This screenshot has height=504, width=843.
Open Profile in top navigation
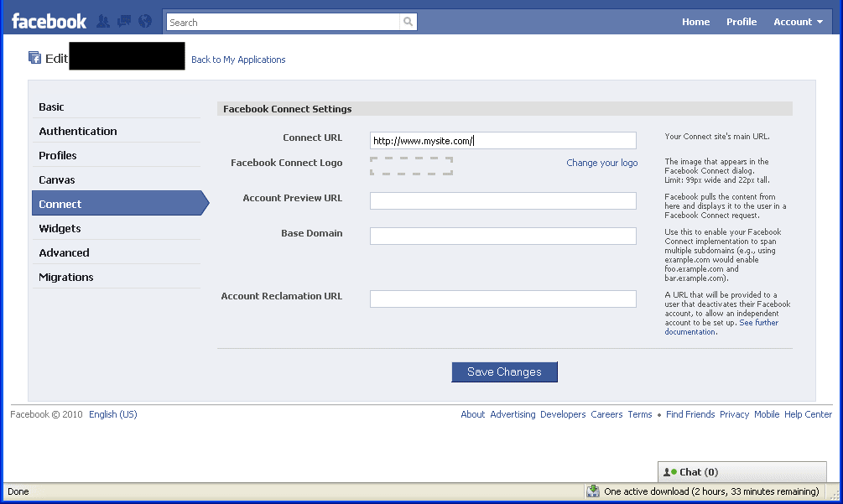click(x=742, y=22)
